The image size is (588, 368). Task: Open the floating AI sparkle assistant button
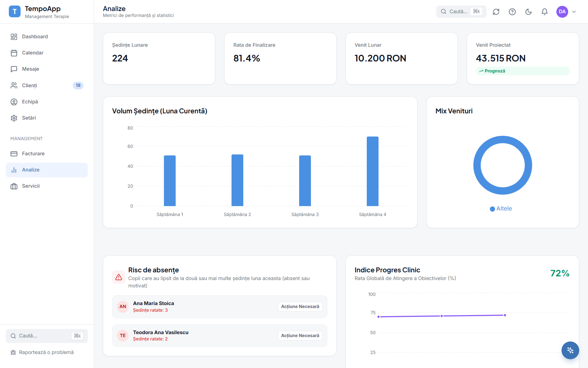point(570,350)
